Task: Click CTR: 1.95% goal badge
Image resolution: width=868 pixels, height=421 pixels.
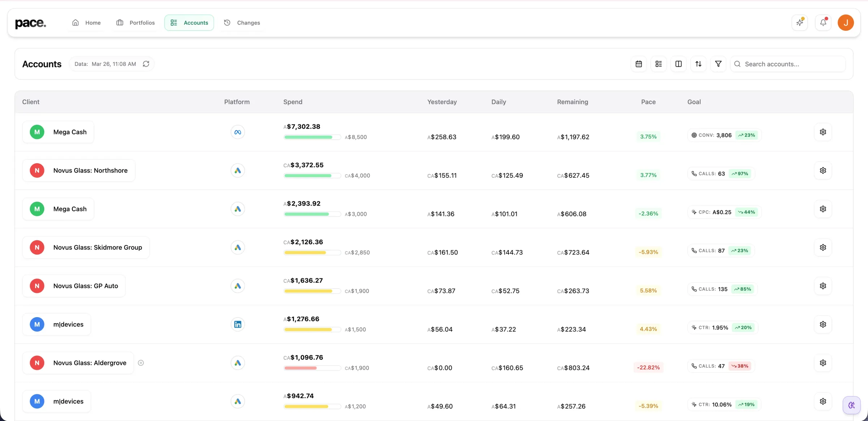Action: coord(722,328)
